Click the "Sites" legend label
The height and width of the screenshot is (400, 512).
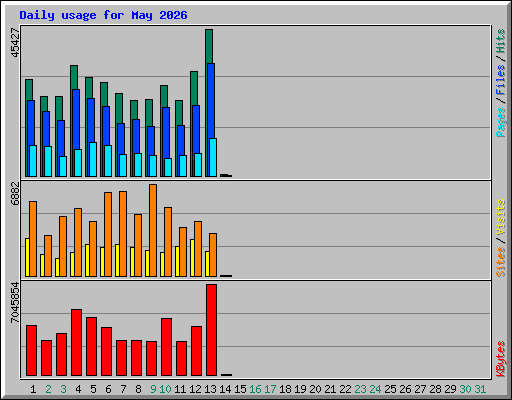tap(501, 262)
